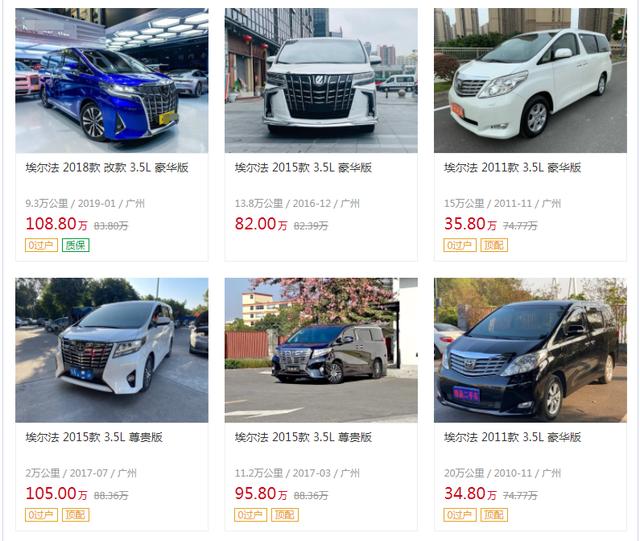The height and width of the screenshot is (541, 640).
Task: Click the green 质保 badge
Action: [x=76, y=245]
